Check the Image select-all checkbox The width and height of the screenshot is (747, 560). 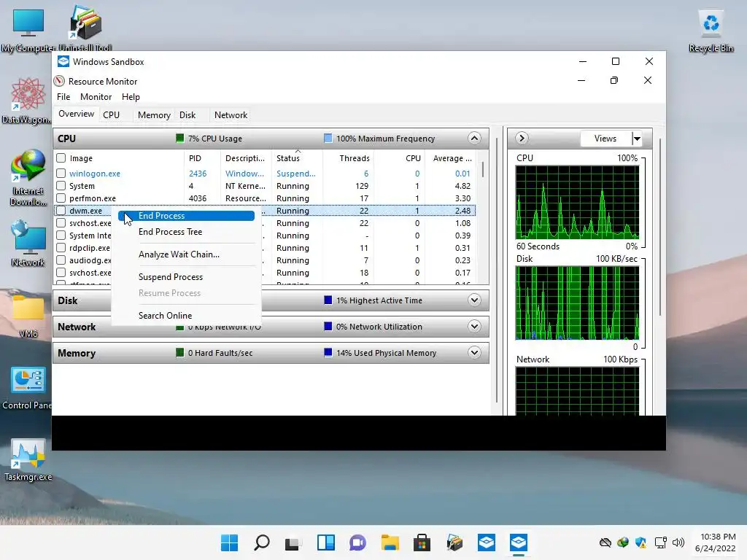61,158
